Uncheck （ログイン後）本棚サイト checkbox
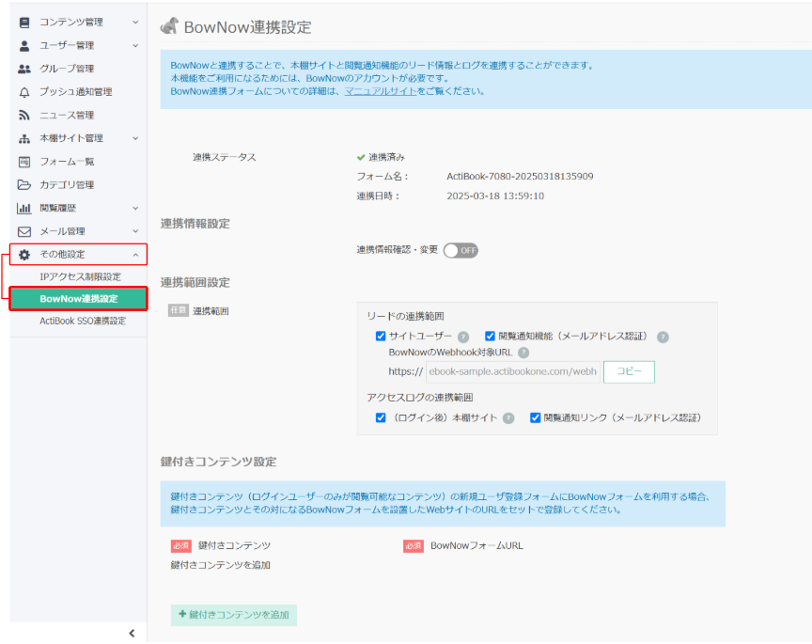This screenshot has width=812, height=644. (381, 417)
